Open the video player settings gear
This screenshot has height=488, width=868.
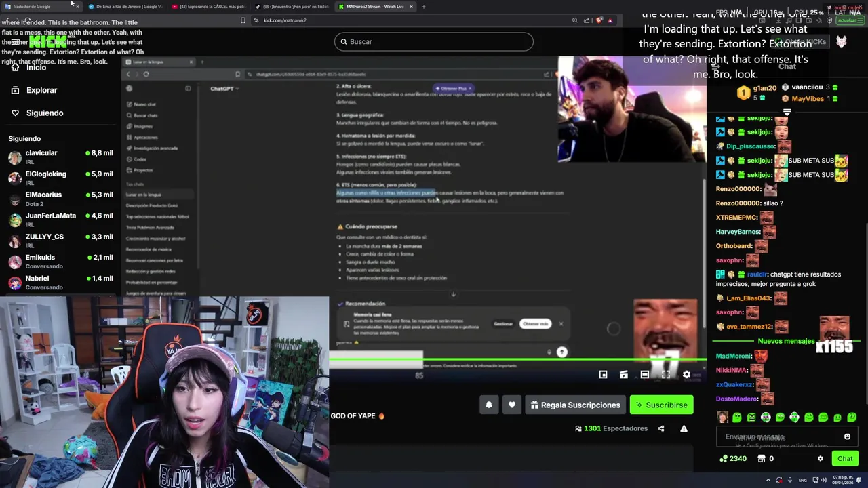686,375
